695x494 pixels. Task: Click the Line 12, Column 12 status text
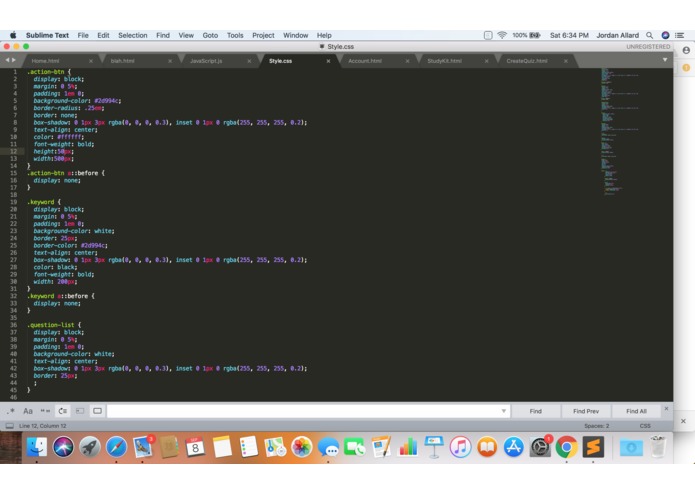point(43,426)
